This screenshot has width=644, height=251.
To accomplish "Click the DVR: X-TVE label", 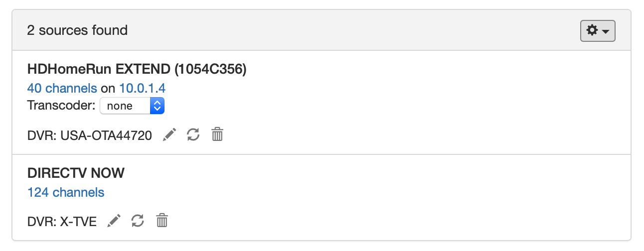I will tap(62, 221).
